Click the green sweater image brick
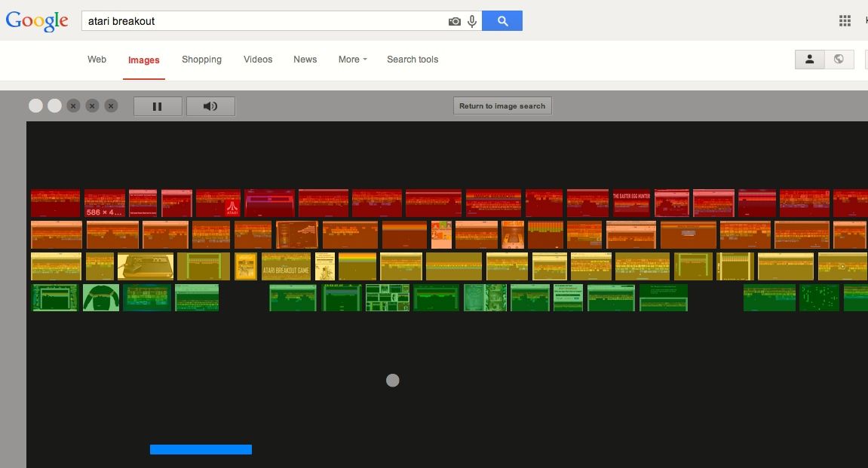 [101, 298]
